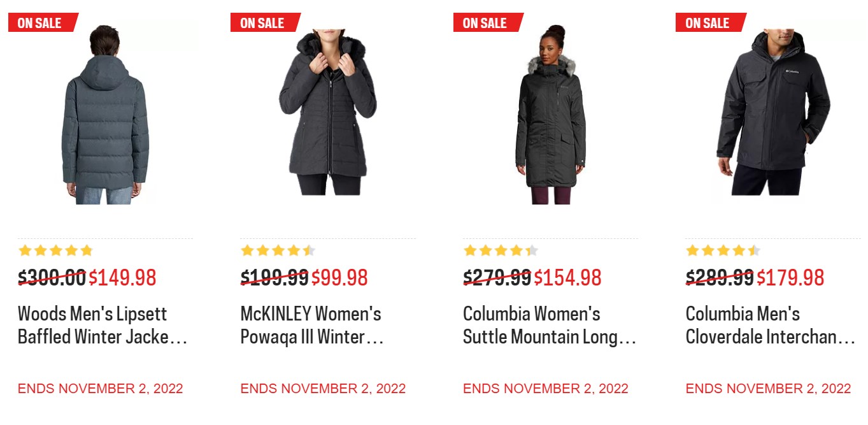Click the ON SALE badge on Woods jacket
This screenshot has width=868, height=425.
pos(40,23)
